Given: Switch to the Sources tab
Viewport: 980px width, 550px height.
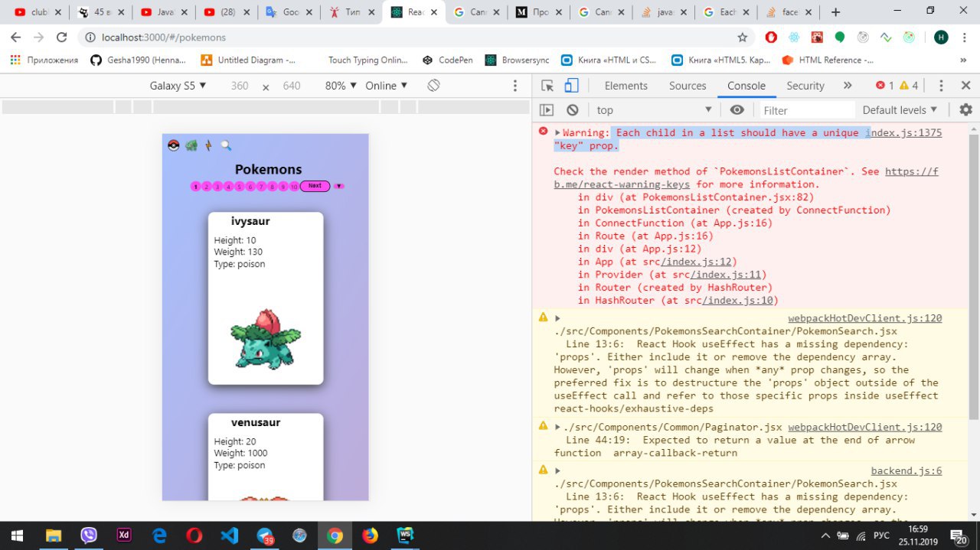Looking at the screenshot, I should (x=687, y=86).
